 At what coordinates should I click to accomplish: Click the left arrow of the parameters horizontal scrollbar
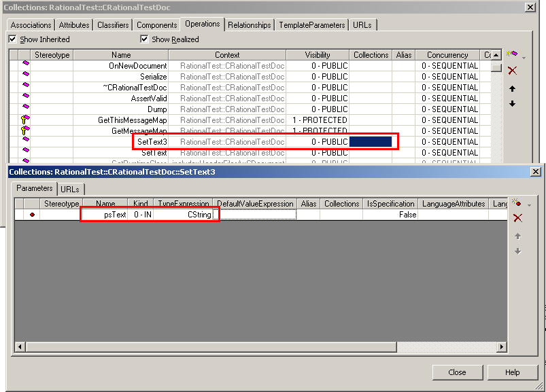pyautogui.click(x=20, y=346)
